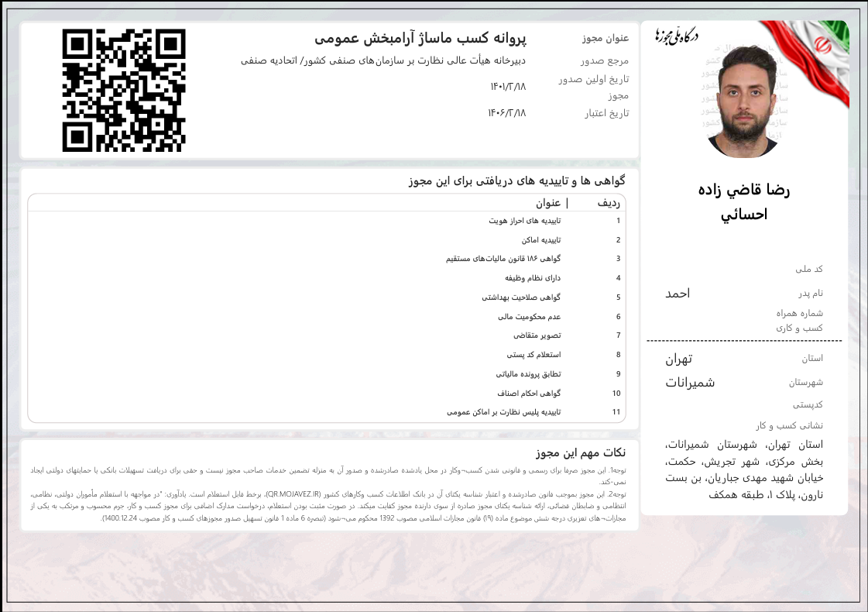The width and height of the screenshot is (868, 612).
Task: Click the ردیف column header
Action: (x=609, y=203)
